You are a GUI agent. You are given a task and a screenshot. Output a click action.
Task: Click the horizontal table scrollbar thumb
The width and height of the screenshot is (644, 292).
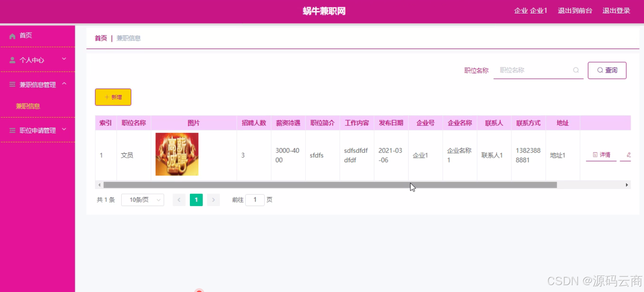click(x=330, y=185)
